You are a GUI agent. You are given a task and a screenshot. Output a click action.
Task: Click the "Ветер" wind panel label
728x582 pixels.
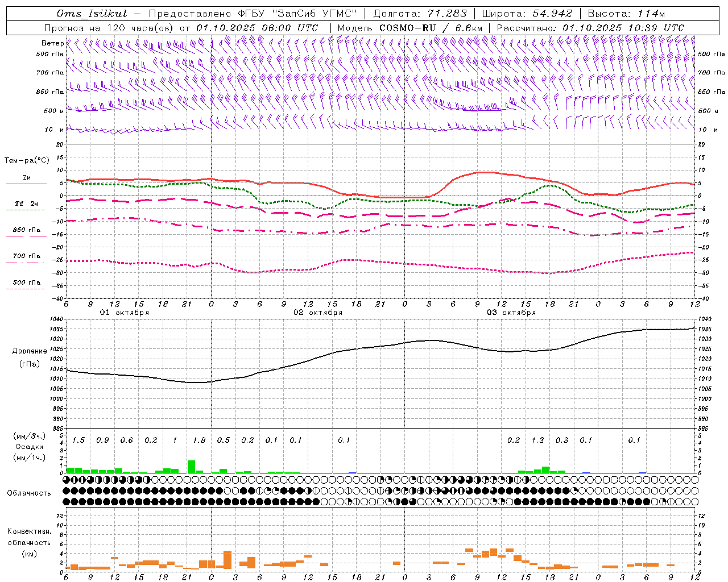pos(53,43)
